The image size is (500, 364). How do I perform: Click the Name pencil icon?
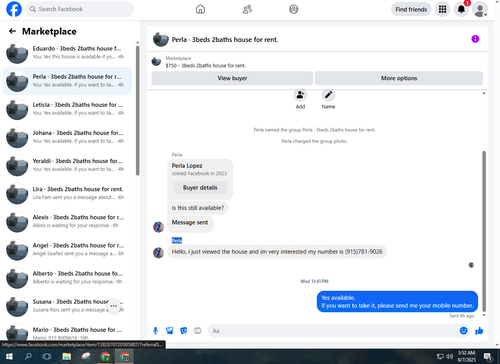tap(328, 95)
